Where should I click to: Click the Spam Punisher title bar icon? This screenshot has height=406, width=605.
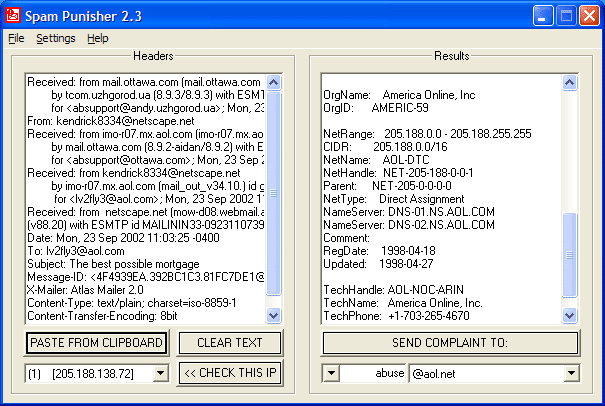coord(13,15)
